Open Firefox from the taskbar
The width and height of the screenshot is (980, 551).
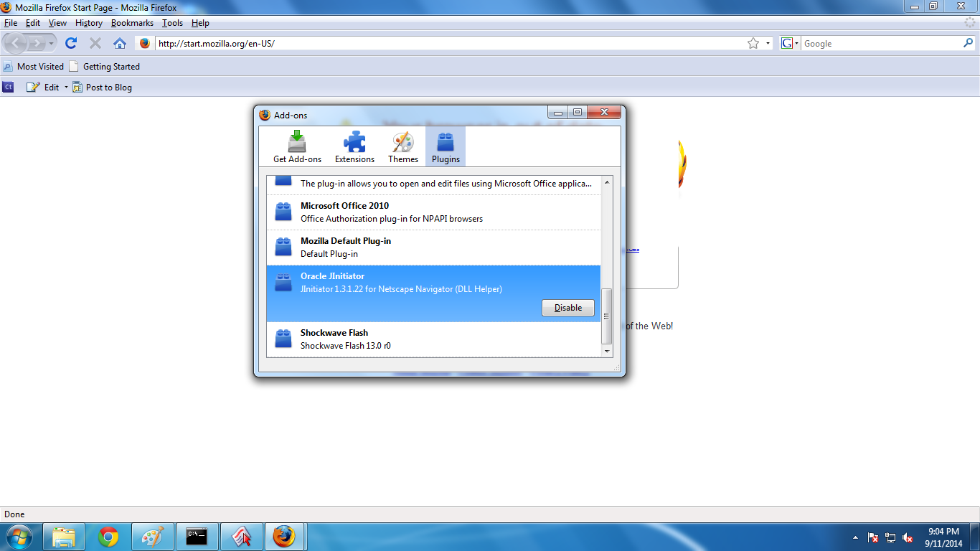click(285, 536)
